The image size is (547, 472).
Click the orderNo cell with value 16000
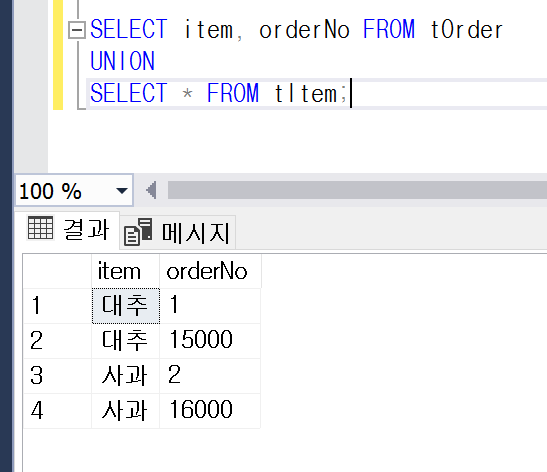tap(210, 411)
